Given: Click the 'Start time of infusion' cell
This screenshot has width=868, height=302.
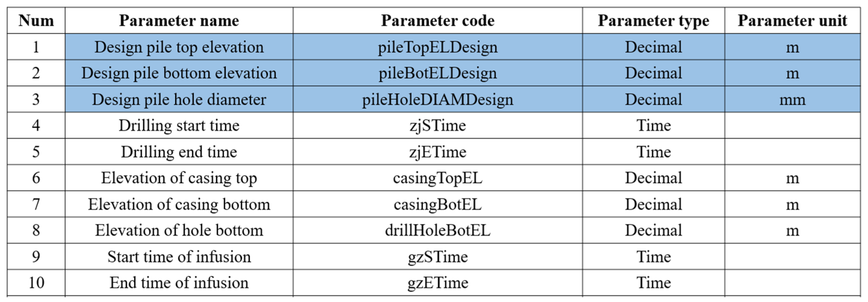Looking at the screenshot, I should (x=179, y=257).
